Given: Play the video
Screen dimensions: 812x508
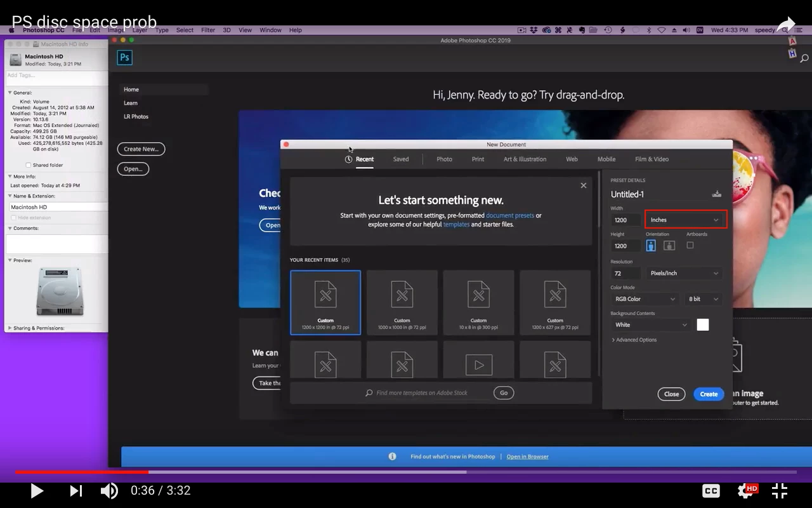Looking at the screenshot, I should click(37, 491).
